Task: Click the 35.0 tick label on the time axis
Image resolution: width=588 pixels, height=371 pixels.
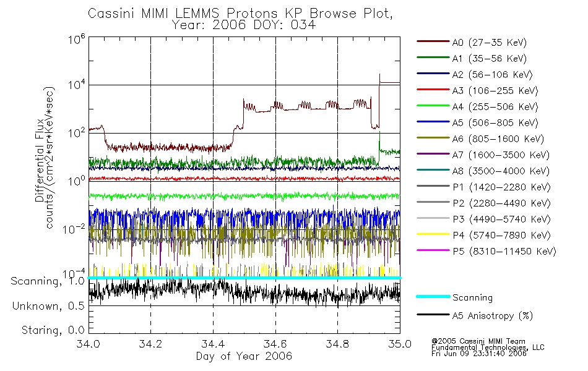Action: 400,344
